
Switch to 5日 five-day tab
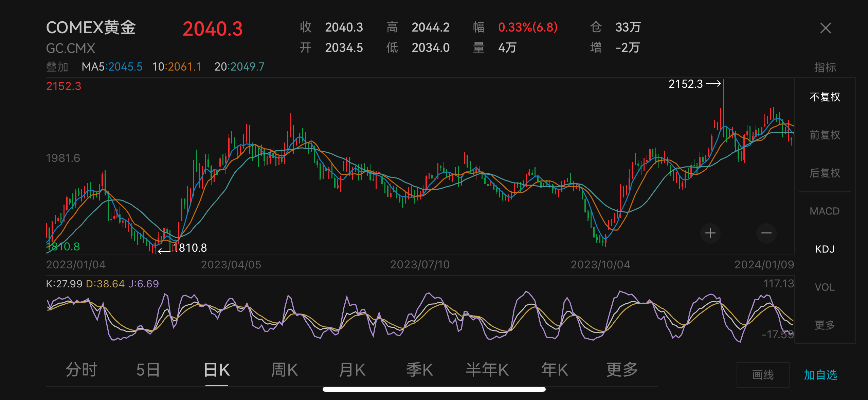pyautogui.click(x=148, y=369)
